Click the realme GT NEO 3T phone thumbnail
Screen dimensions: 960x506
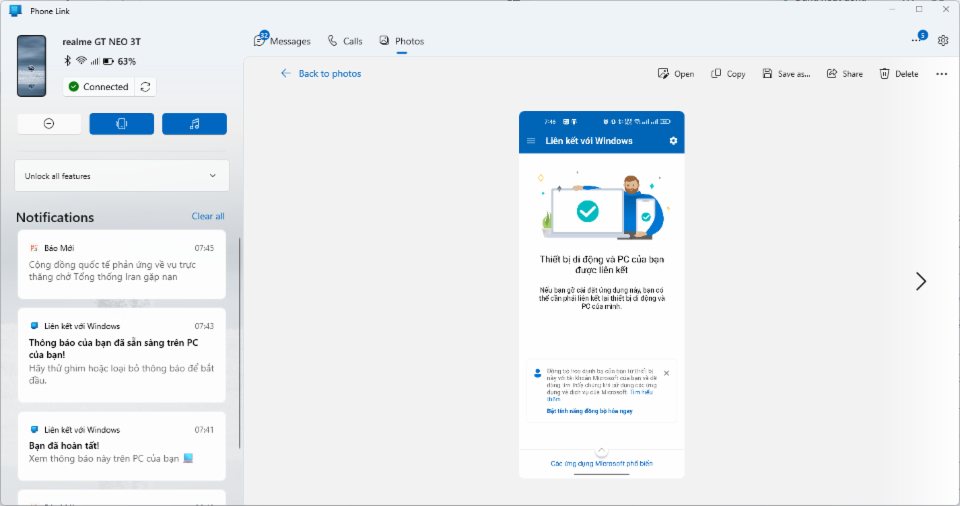[x=31, y=66]
